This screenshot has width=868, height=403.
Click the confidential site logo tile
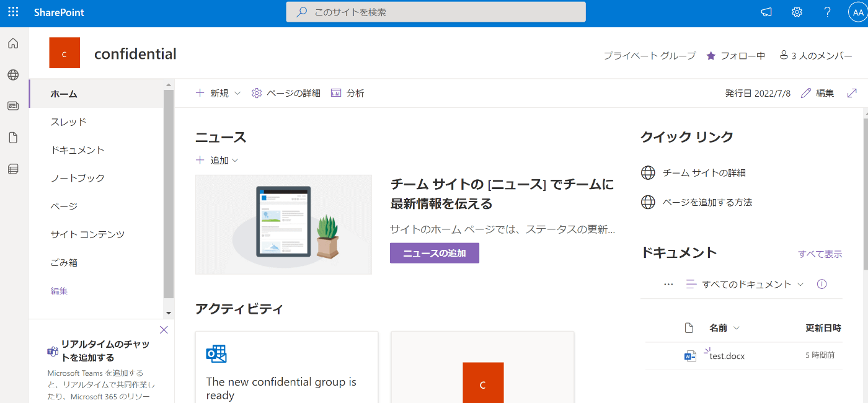[x=64, y=53]
